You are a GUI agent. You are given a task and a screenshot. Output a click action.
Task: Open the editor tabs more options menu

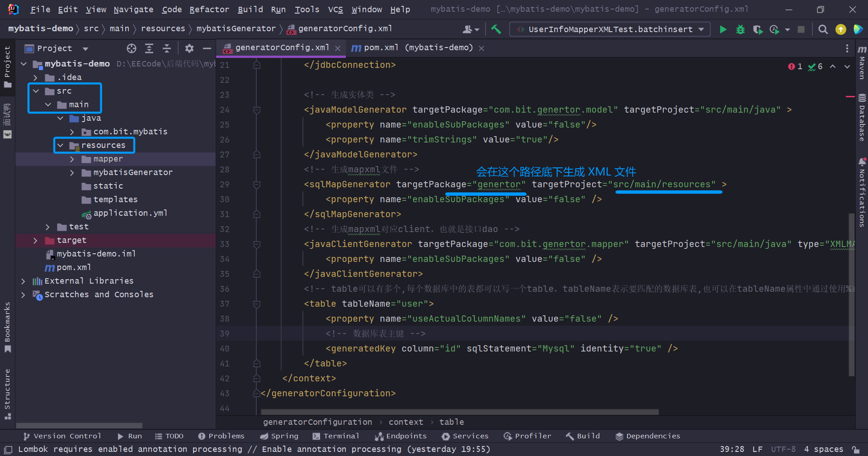(x=847, y=48)
